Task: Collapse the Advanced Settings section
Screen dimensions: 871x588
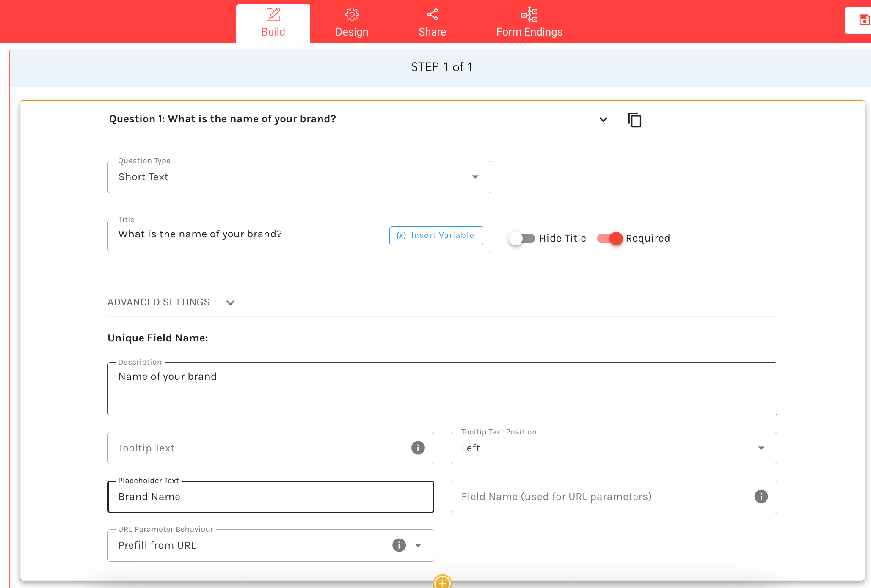Action: tap(230, 303)
